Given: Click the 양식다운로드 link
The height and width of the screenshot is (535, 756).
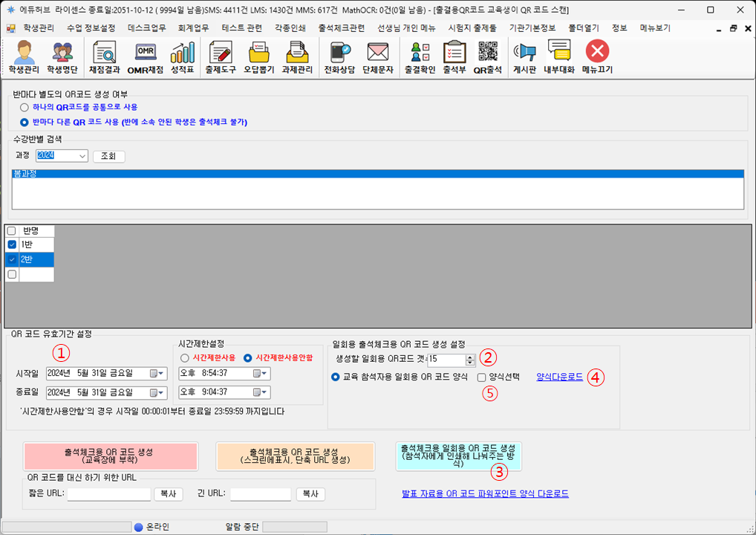Looking at the screenshot, I should (x=559, y=377).
